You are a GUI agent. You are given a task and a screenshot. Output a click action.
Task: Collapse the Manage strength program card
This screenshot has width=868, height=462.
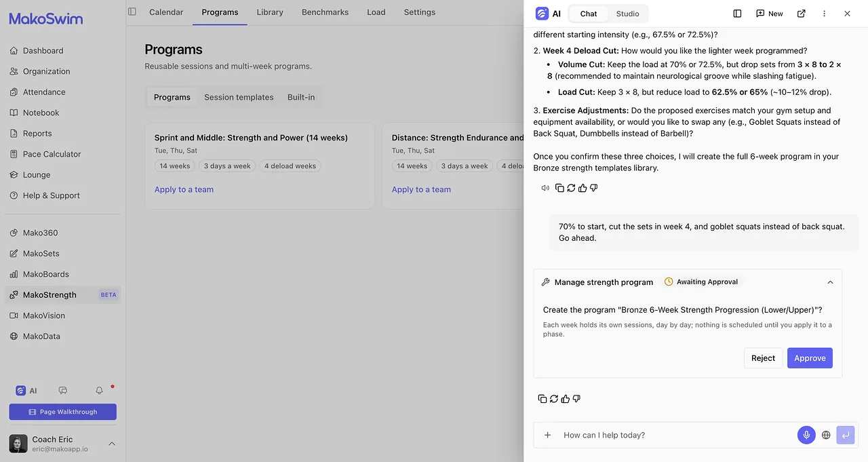click(x=830, y=282)
